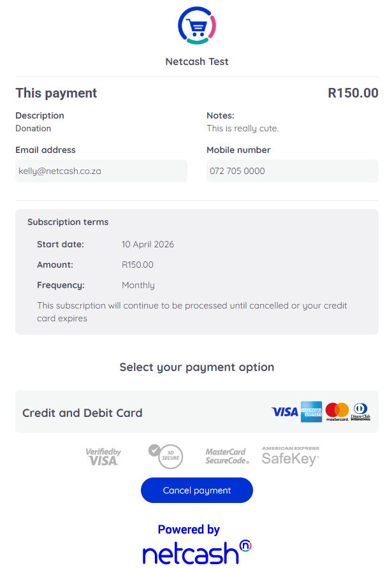Click the Netcash Test merchant name
The height and width of the screenshot is (568, 392).
tap(197, 62)
